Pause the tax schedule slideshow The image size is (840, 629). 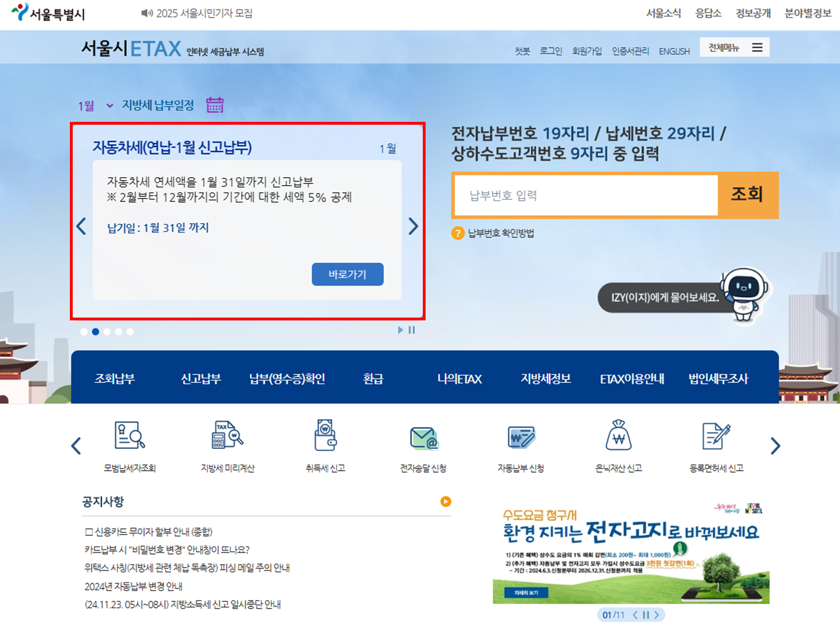412,330
